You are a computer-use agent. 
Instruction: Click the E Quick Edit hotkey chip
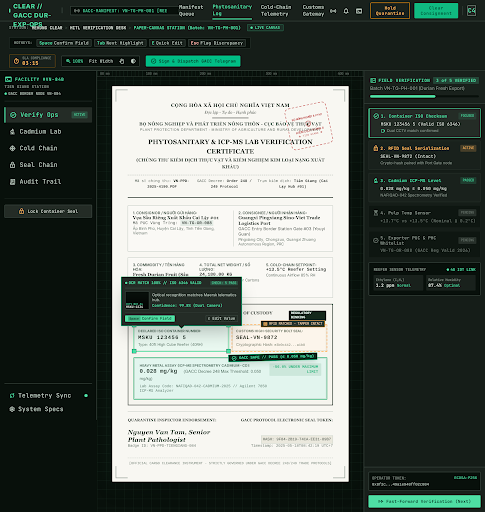(x=167, y=43)
